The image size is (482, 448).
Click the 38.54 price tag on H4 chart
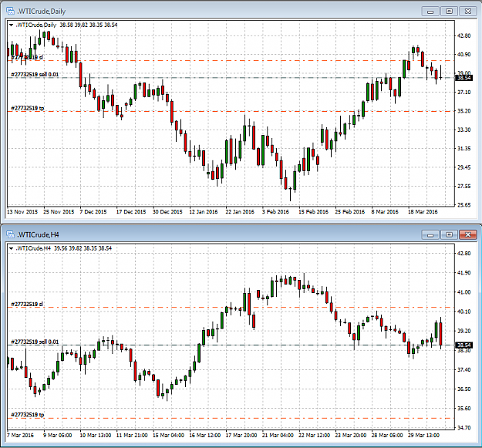tap(463, 345)
